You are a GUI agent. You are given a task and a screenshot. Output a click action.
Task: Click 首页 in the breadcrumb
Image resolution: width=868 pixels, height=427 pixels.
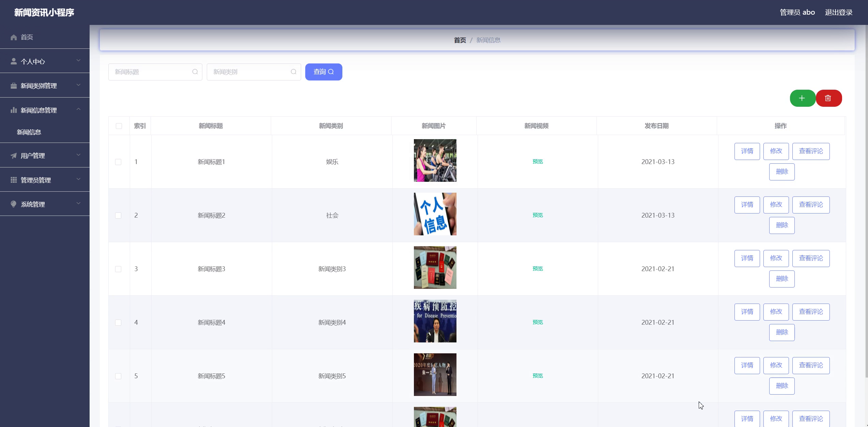(460, 40)
